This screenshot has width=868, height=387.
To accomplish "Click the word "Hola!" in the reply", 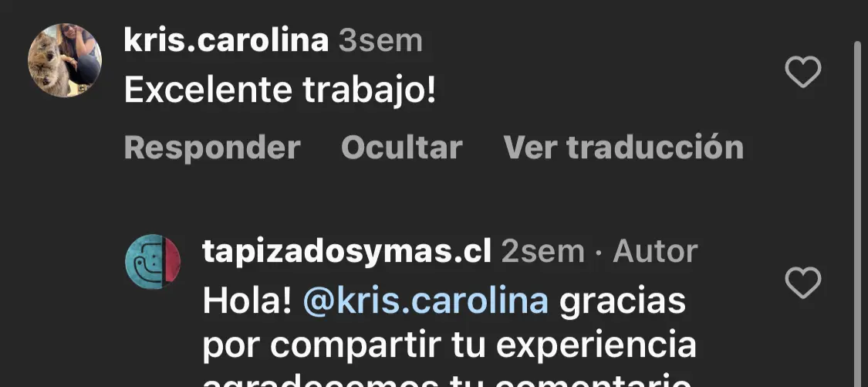I will tap(247, 301).
